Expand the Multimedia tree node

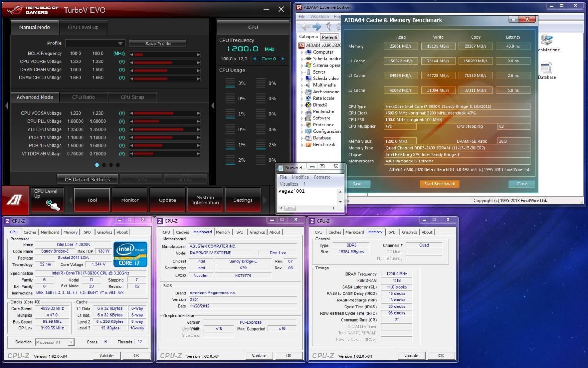click(x=302, y=86)
